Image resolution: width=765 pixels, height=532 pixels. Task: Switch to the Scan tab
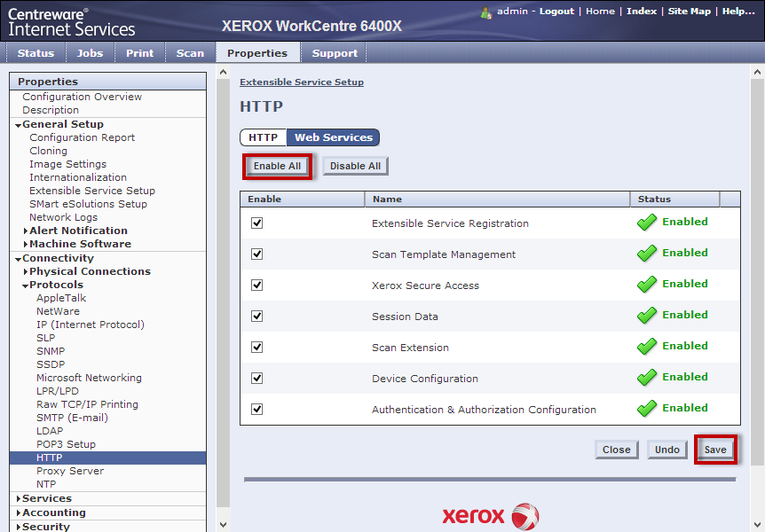tap(190, 53)
